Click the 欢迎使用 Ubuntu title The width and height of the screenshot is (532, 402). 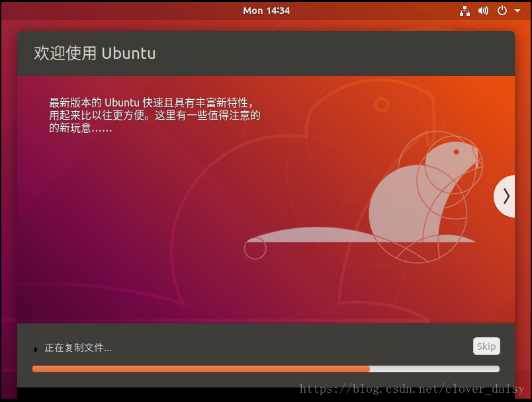click(x=95, y=54)
